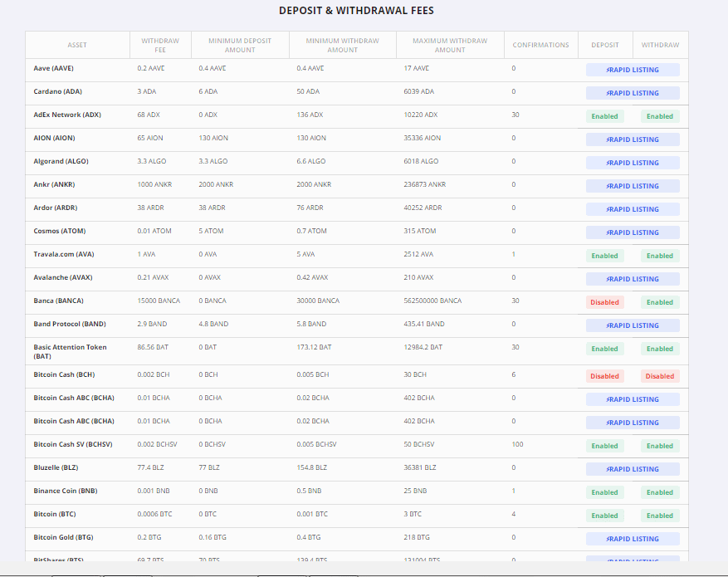The width and height of the screenshot is (728, 577).
Task: Click deposit Enabled badge for Binance Coin
Action: click(x=604, y=492)
